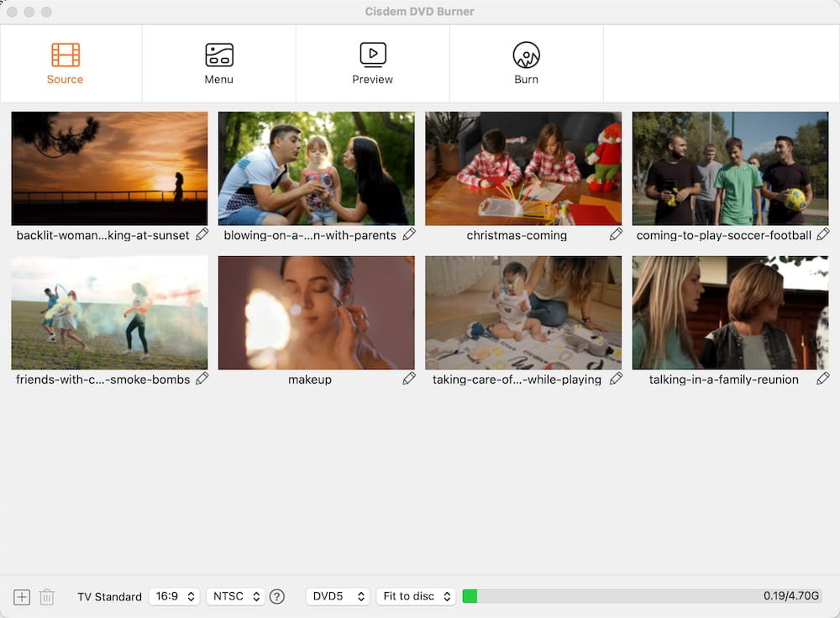Switch to the Burn tab
840x618 pixels.
pos(526,63)
